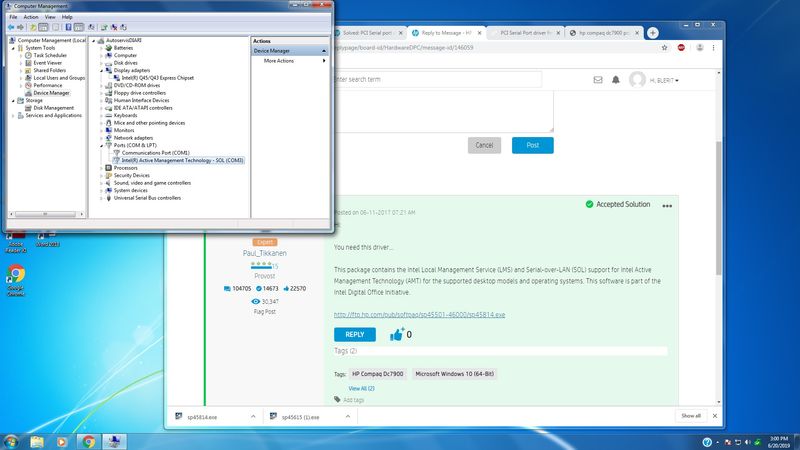The image size is (800, 450).
Task: Click the Forward arrow in Computer Management toolbar
Action: (x=20, y=27)
